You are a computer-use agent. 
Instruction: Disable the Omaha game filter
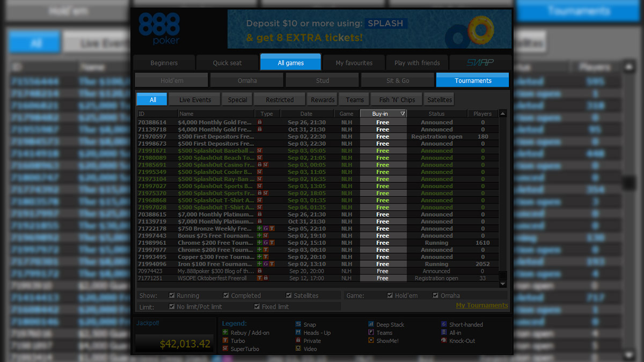tap(436, 295)
